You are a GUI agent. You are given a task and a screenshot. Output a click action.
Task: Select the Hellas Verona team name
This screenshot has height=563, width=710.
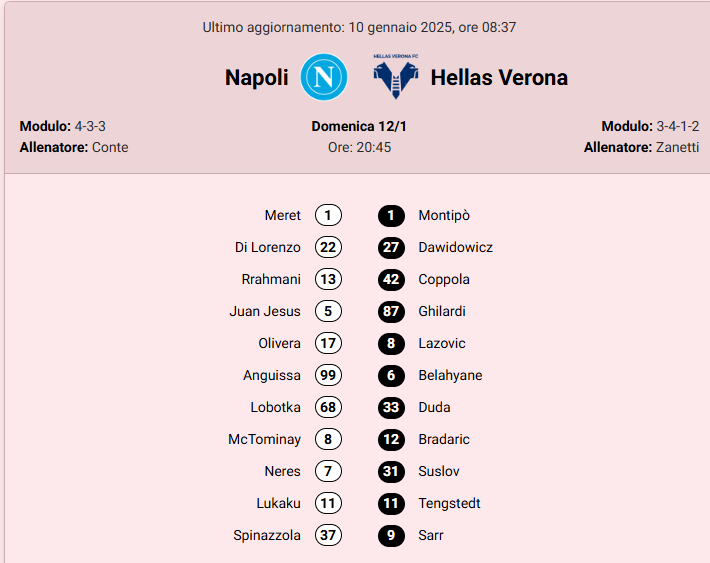499,77
